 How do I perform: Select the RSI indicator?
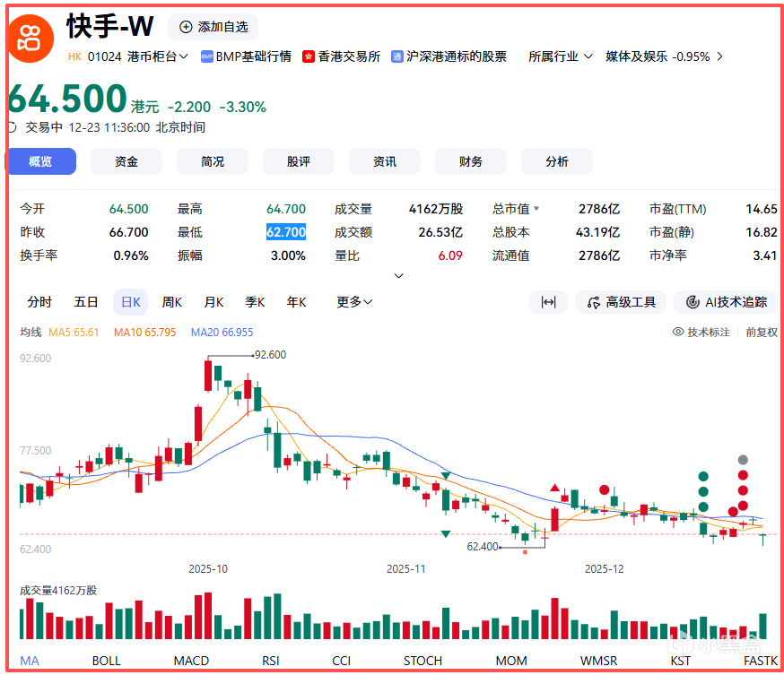point(271,661)
